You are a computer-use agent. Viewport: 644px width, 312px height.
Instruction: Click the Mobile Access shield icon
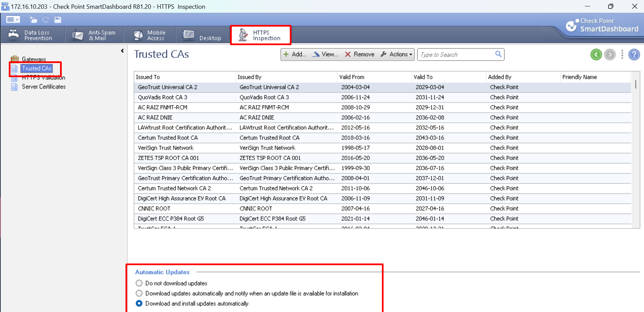pyautogui.click(x=138, y=35)
